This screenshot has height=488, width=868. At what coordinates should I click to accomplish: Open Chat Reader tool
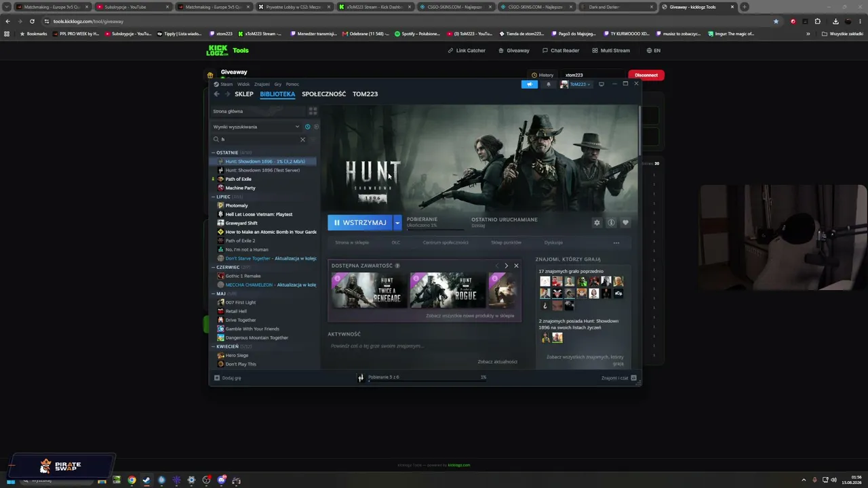point(561,50)
